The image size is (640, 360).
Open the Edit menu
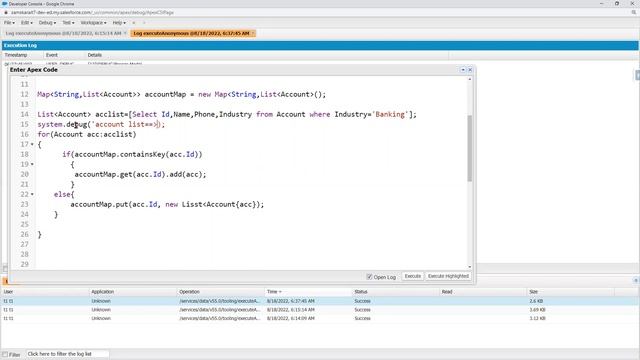26,23
